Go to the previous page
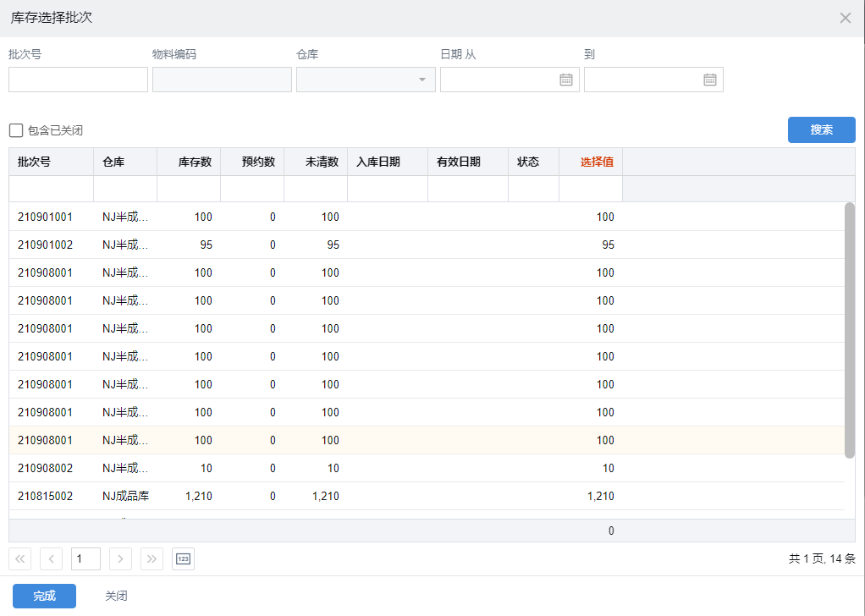 [52, 558]
